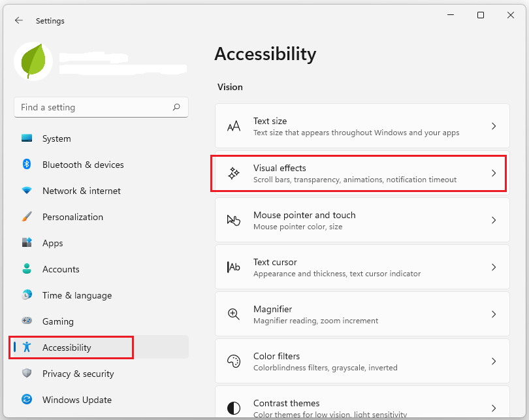Open Accounts settings category

[101, 269]
